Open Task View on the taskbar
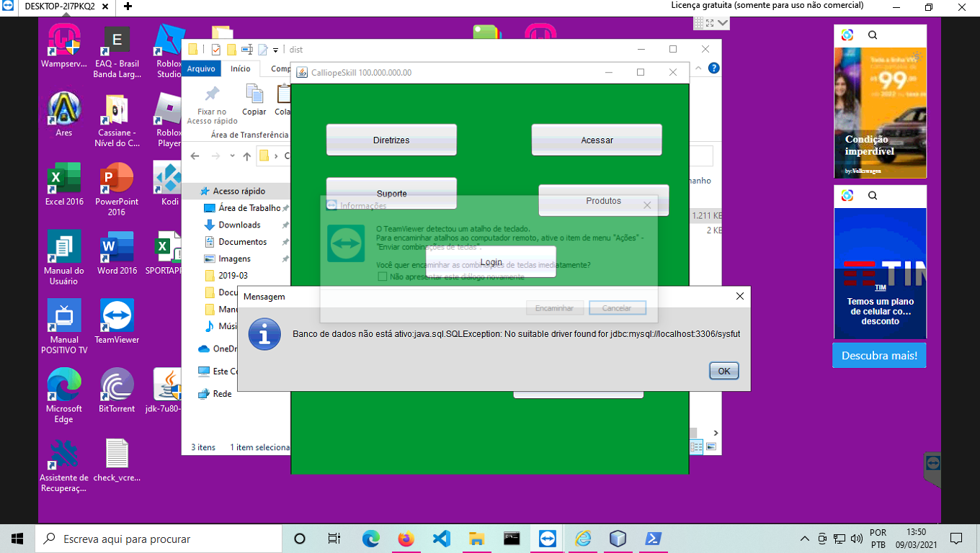 tap(334, 539)
